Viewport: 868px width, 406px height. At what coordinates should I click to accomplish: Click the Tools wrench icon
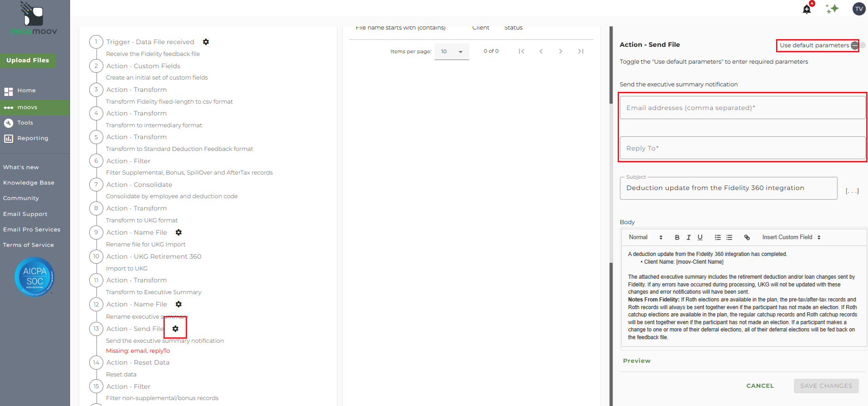coord(8,123)
